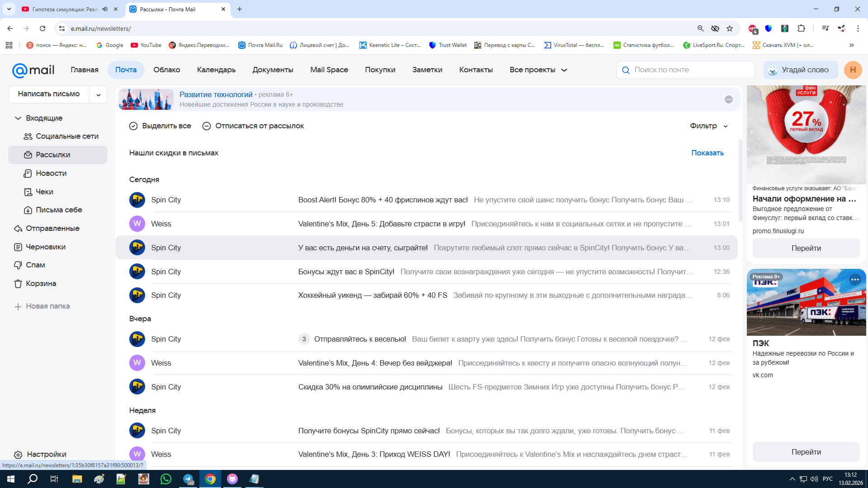Open Drafts (Черновики) folder
Image resolution: width=868 pixels, height=488 pixels.
tap(45, 247)
